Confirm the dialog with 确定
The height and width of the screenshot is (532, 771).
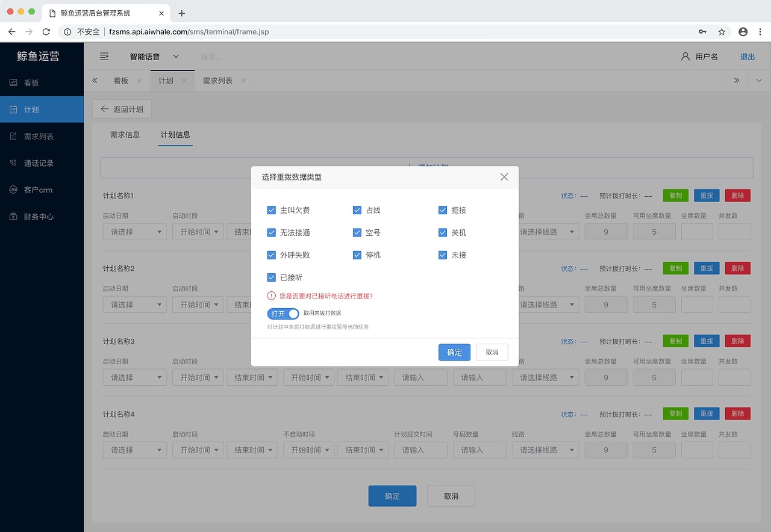coord(454,352)
